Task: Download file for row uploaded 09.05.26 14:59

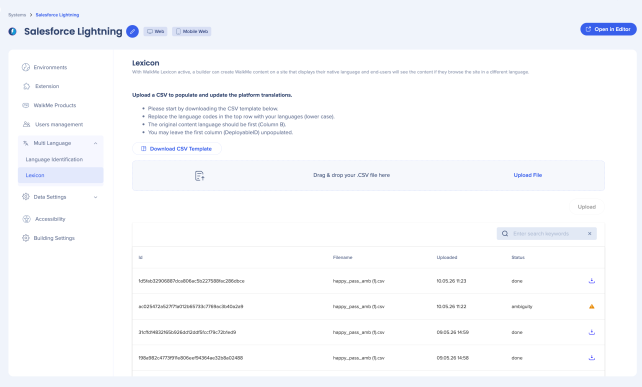Action: [x=592, y=332]
